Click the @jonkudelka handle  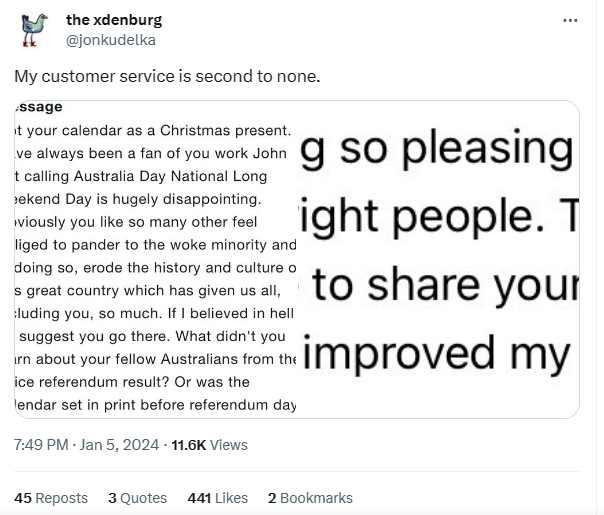click(x=110, y=40)
